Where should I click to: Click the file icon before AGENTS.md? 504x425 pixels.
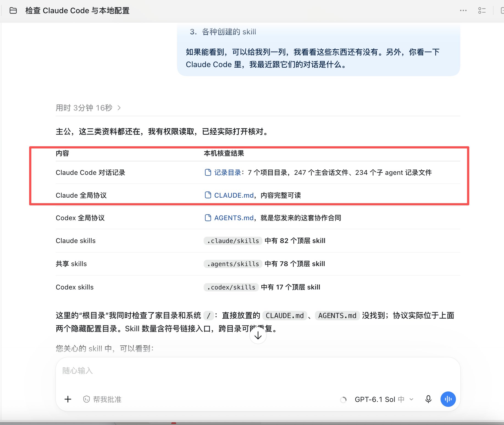(208, 218)
